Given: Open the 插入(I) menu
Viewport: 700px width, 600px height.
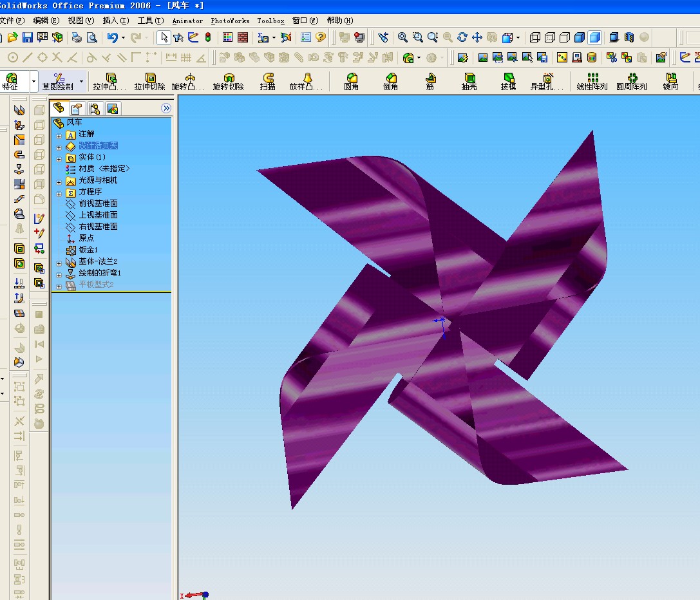Looking at the screenshot, I should pyautogui.click(x=116, y=21).
